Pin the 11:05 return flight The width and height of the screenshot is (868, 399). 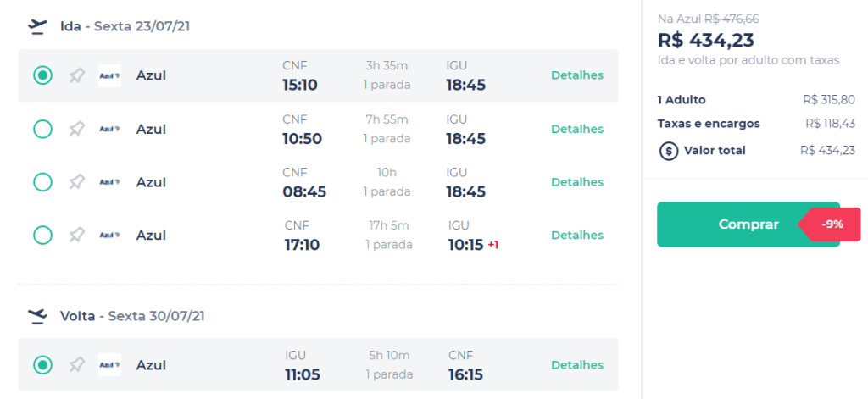77,365
